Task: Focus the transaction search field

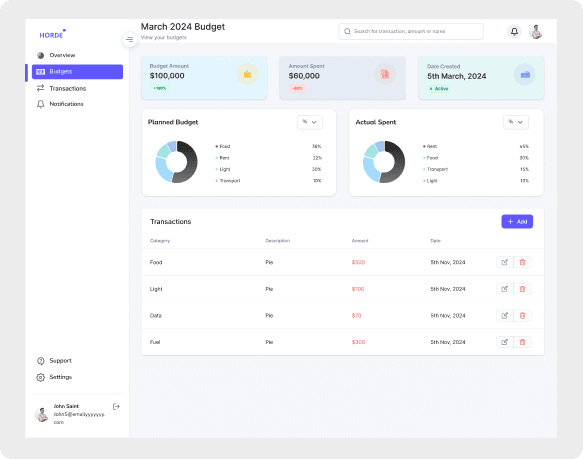Action: coord(411,32)
